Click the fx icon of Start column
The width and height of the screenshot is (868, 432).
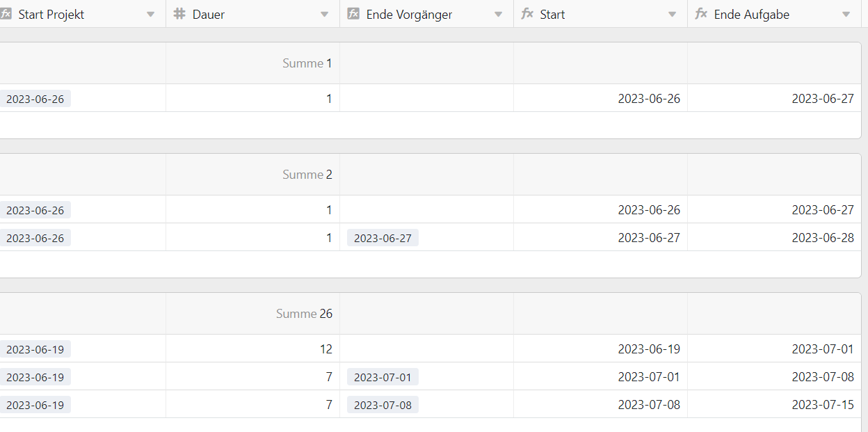[x=527, y=14]
